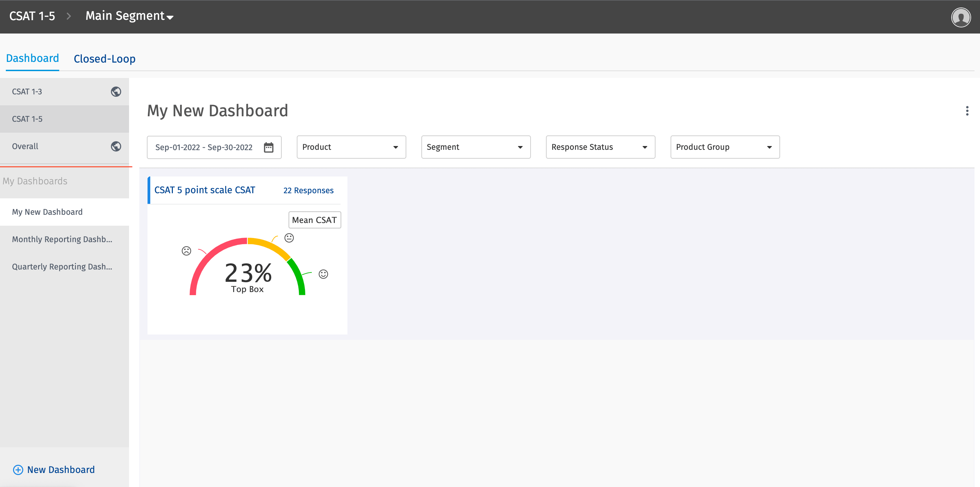Open the Product Group dropdown
Screen dimensions: 980x487
(725, 147)
